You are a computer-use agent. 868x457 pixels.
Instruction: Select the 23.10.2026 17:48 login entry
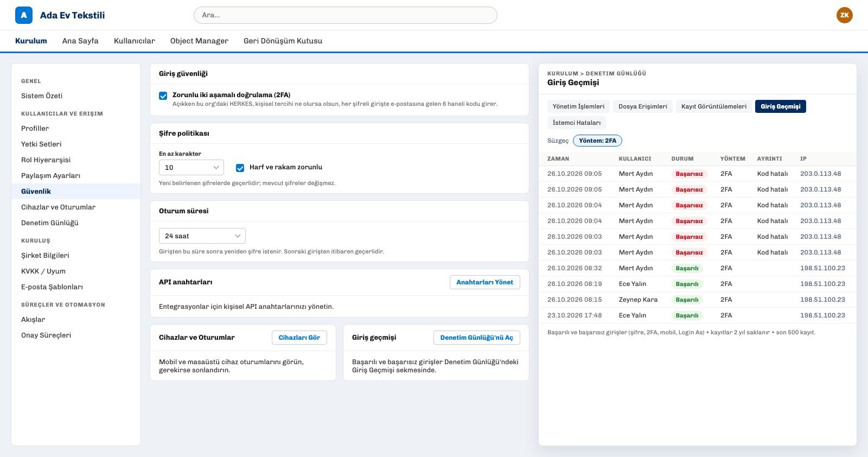tap(698, 315)
